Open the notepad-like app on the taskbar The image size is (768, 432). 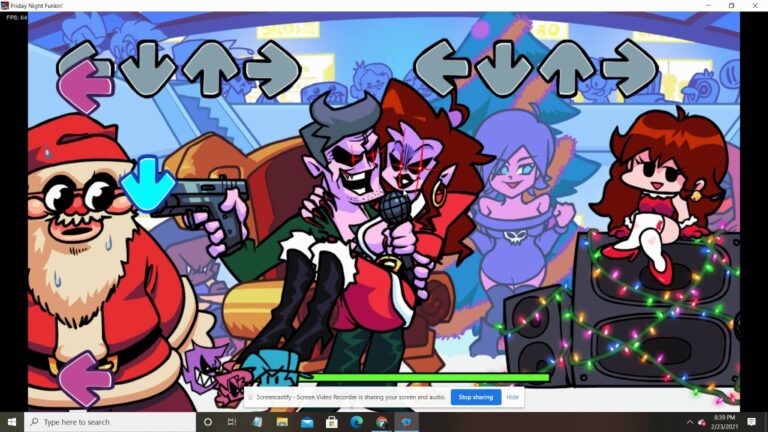(257, 422)
